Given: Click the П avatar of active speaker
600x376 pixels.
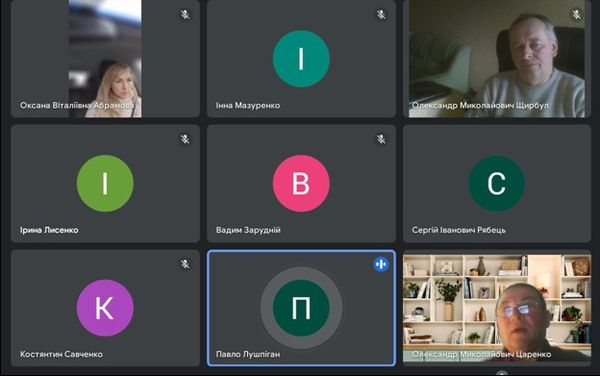Looking at the screenshot, I should [301, 308].
